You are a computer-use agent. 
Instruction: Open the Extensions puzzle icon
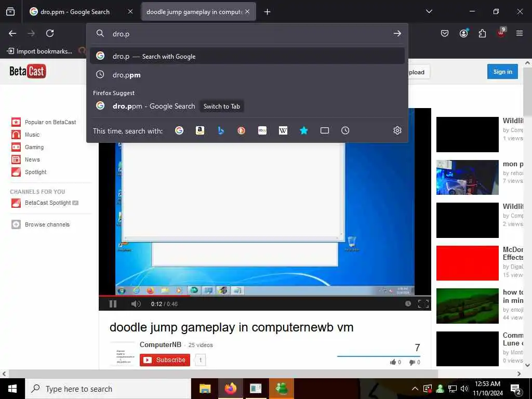[482, 33]
